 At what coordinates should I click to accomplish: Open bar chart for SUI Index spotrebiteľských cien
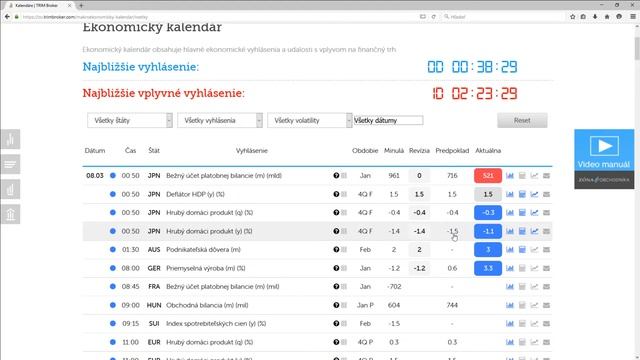point(510,324)
